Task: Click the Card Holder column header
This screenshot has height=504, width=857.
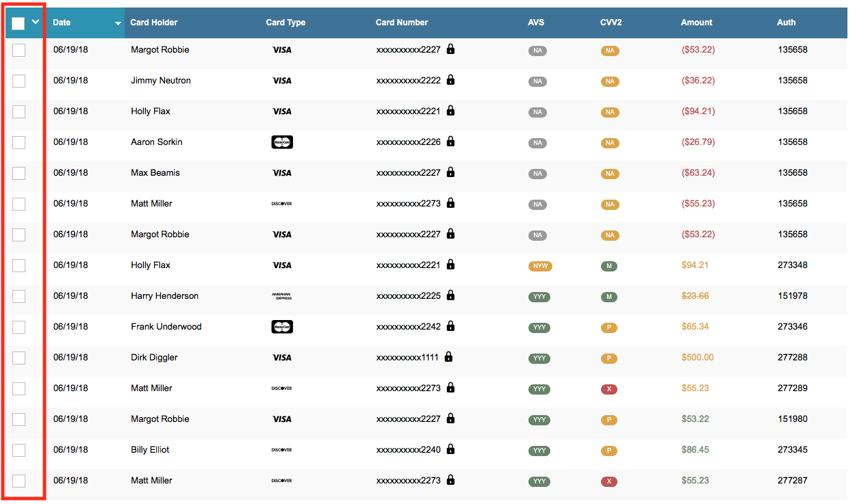Action: [x=153, y=22]
